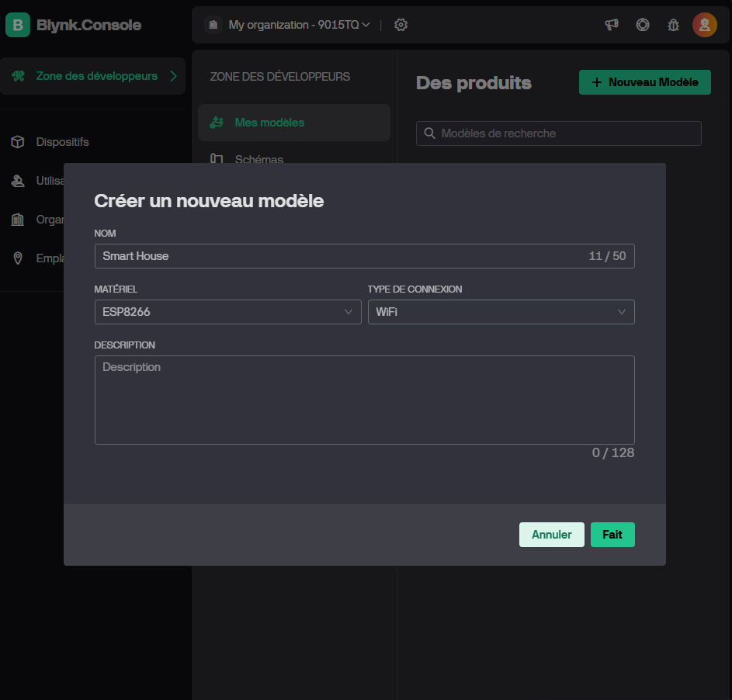Open Zone des développeurs section
This screenshot has height=700, width=732.
tap(92, 76)
